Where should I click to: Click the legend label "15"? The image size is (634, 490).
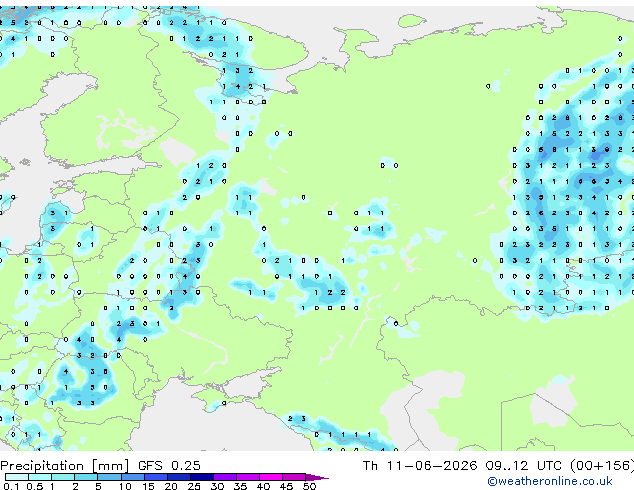click(x=148, y=486)
